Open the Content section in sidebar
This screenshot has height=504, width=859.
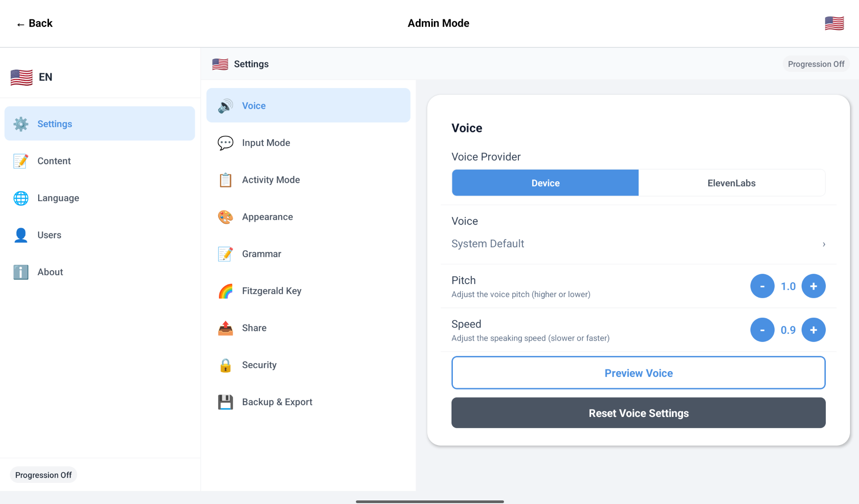click(54, 161)
